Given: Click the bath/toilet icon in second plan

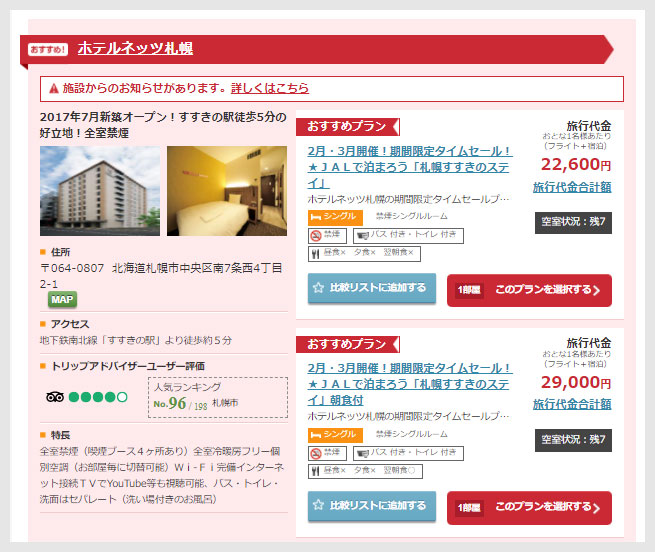Looking at the screenshot, I should pyautogui.click(x=363, y=453).
